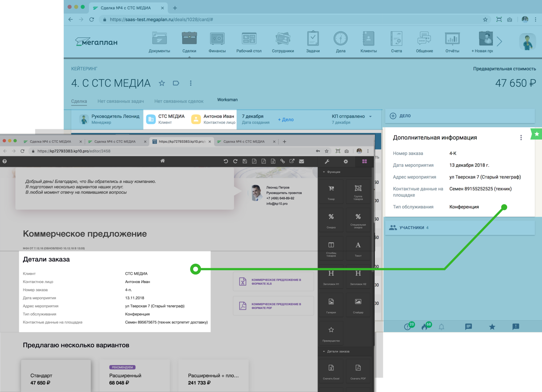The image size is (542, 392).
Task: Click the Скачать Excel block
Action: pos(331,371)
